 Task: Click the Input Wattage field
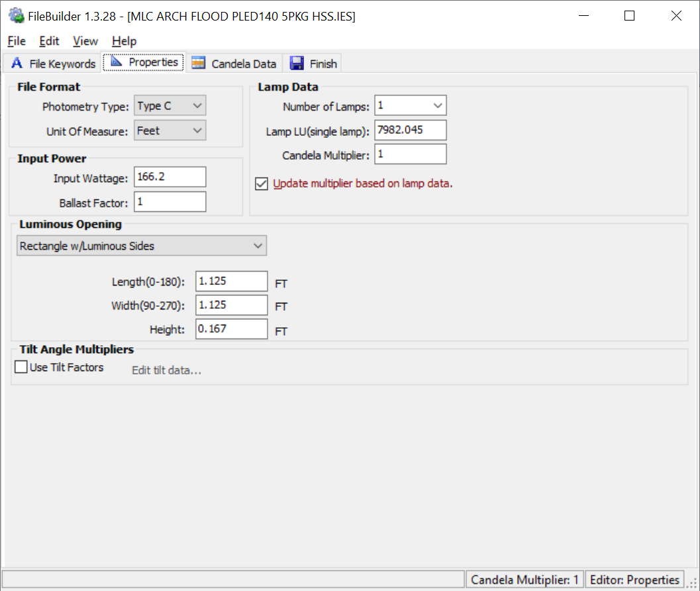170,177
